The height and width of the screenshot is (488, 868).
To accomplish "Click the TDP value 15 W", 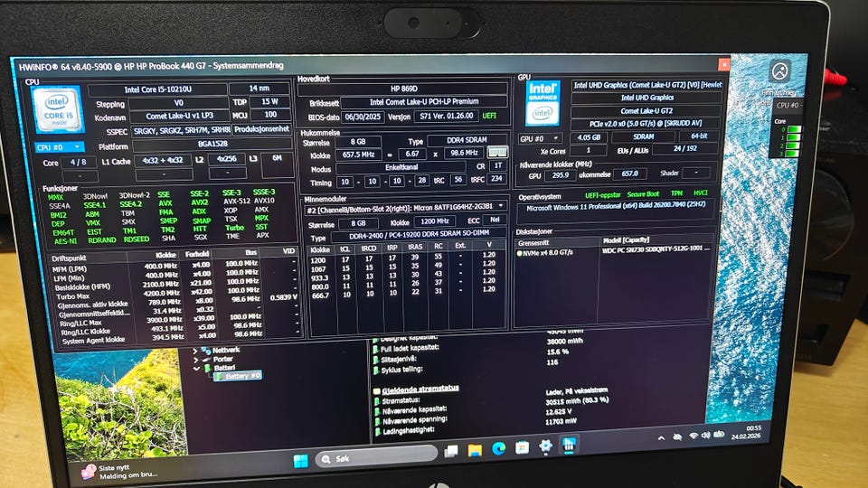I will 269,102.
